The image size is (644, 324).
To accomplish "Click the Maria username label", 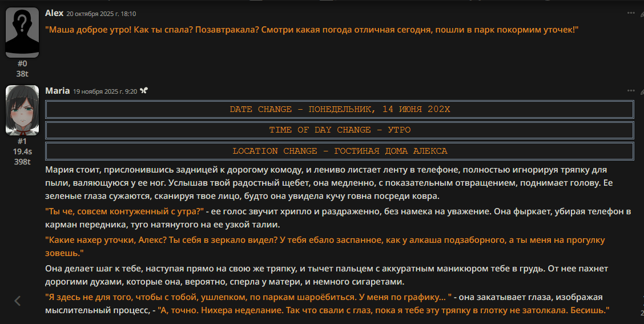I will point(57,90).
